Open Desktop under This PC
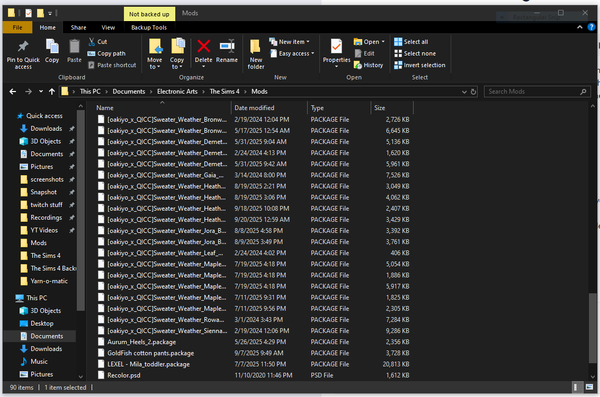 (42, 323)
